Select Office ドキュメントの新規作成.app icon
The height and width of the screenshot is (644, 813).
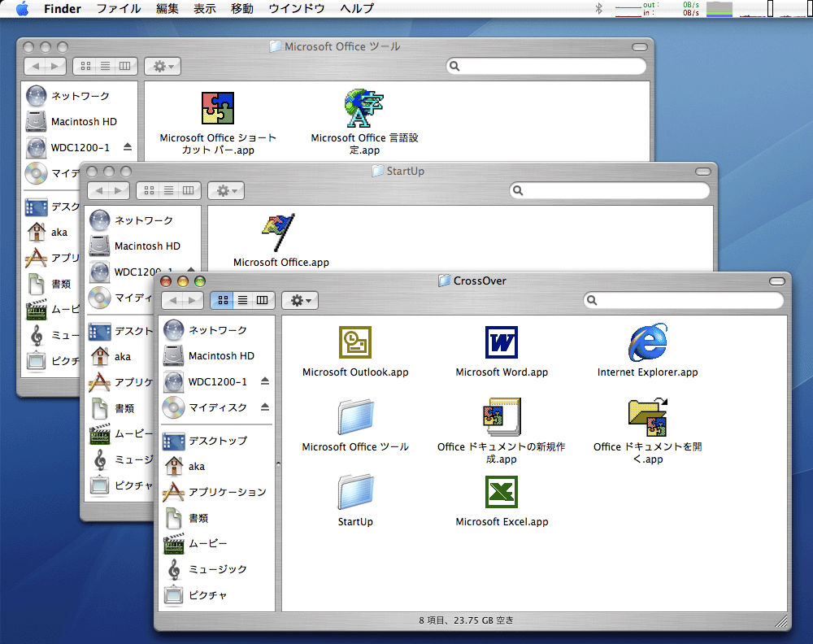502,417
